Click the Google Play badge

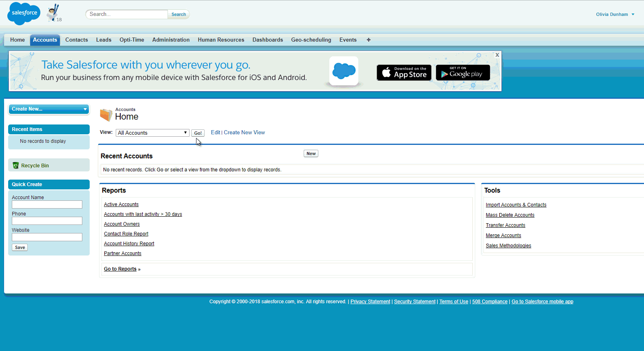pos(463,73)
